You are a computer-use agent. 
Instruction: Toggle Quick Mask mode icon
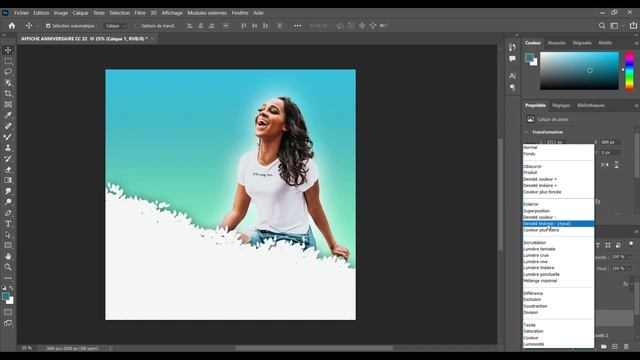[8, 312]
